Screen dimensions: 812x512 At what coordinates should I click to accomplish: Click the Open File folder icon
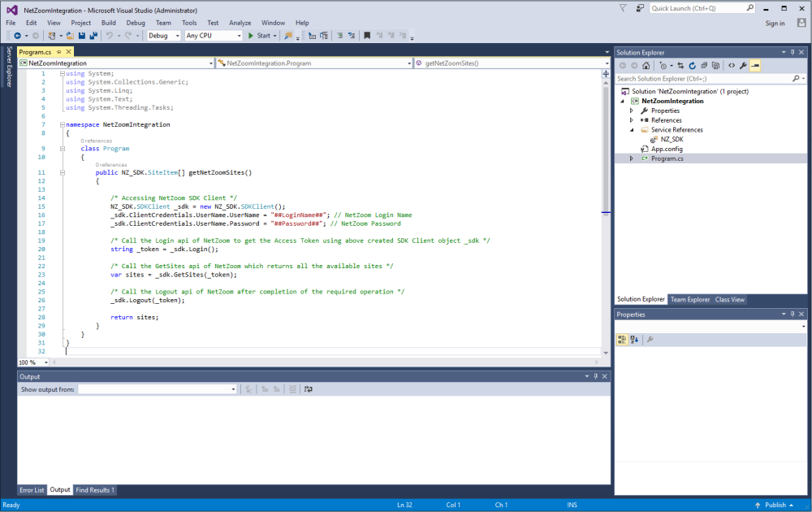point(70,36)
